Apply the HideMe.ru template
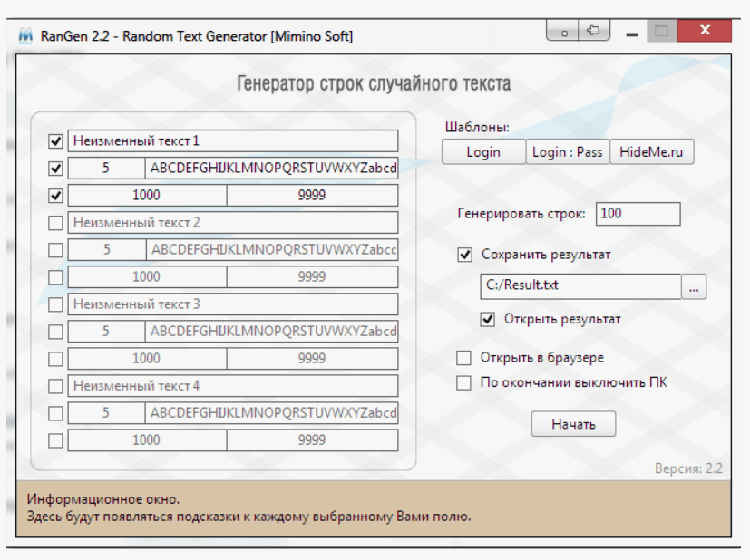 651,152
